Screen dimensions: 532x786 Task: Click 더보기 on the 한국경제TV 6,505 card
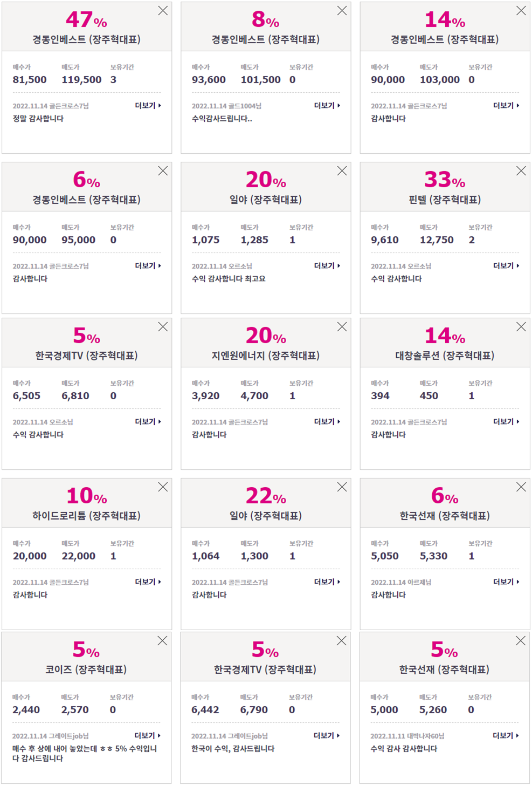pyautogui.click(x=148, y=422)
